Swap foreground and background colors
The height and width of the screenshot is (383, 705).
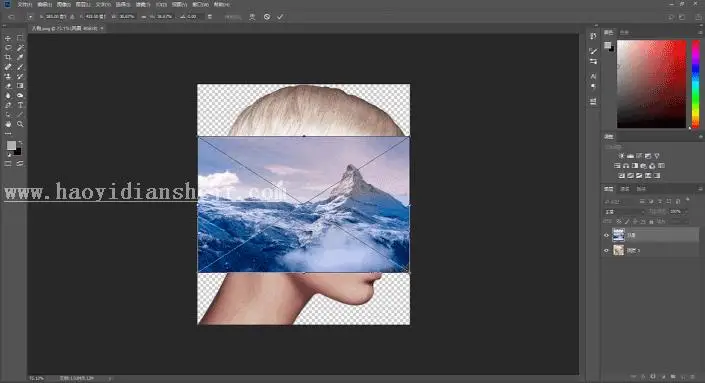pyautogui.click(x=20, y=143)
